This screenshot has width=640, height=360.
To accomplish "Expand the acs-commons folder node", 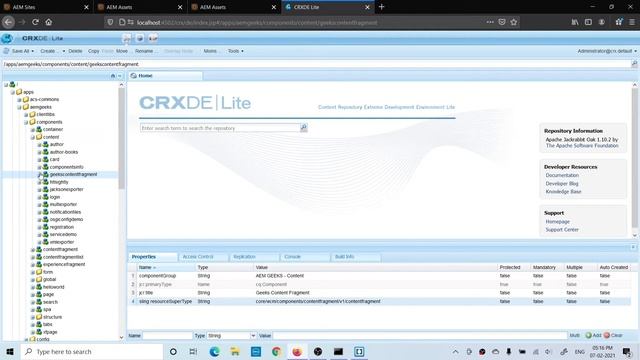I will [x=19, y=100].
